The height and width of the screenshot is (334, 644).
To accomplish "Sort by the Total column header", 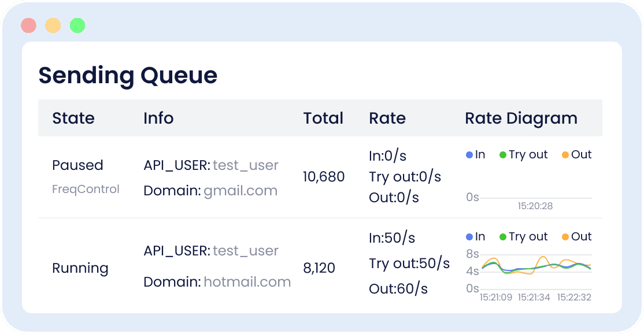I will click(323, 118).
